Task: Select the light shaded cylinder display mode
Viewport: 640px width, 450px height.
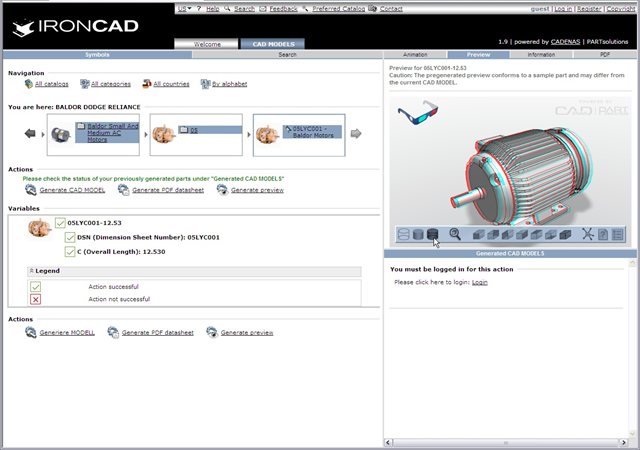Action: coord(418,234)
